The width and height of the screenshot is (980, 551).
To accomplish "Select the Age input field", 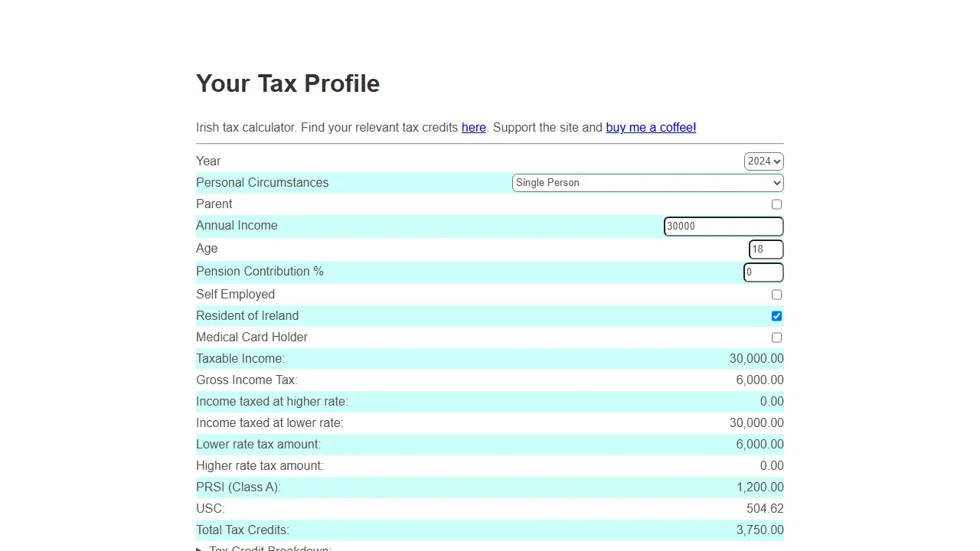I will pos(764,249).
